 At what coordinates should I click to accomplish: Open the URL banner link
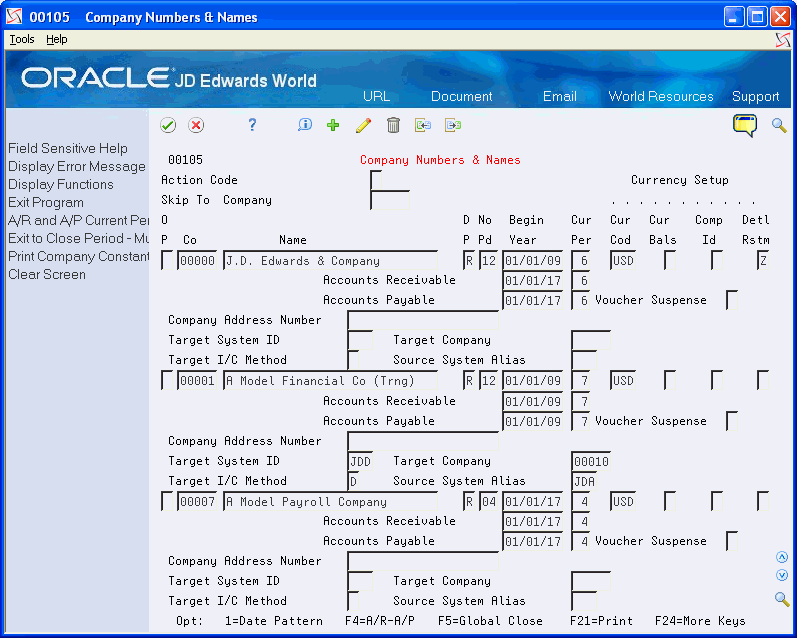coord(377,96)
